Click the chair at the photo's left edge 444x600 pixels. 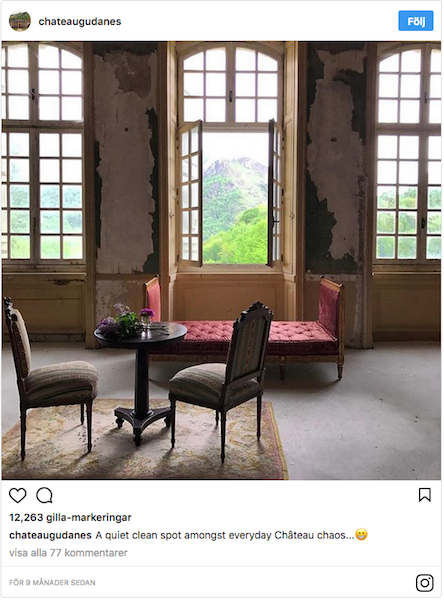(50, 379)
